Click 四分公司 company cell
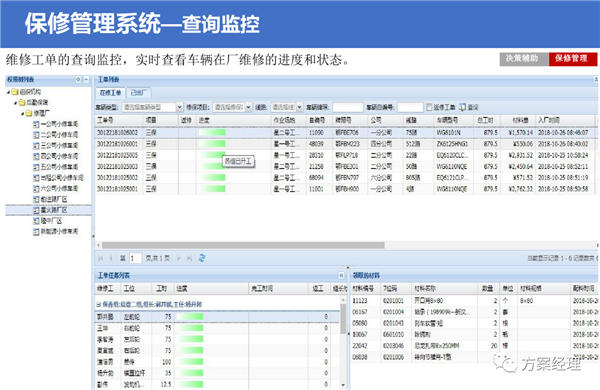This screenshot has width=600, height=390. tap(385, 144)
